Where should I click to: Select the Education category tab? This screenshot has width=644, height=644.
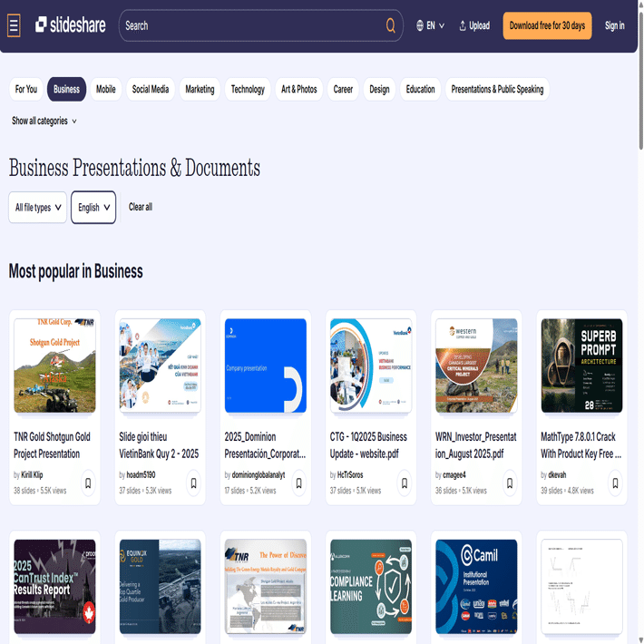420,89
